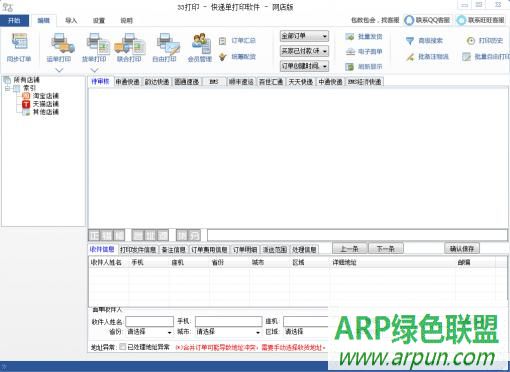Select 其他店铺 in shop tree
This screenshot has width=510, height=372.
(46, 112)
